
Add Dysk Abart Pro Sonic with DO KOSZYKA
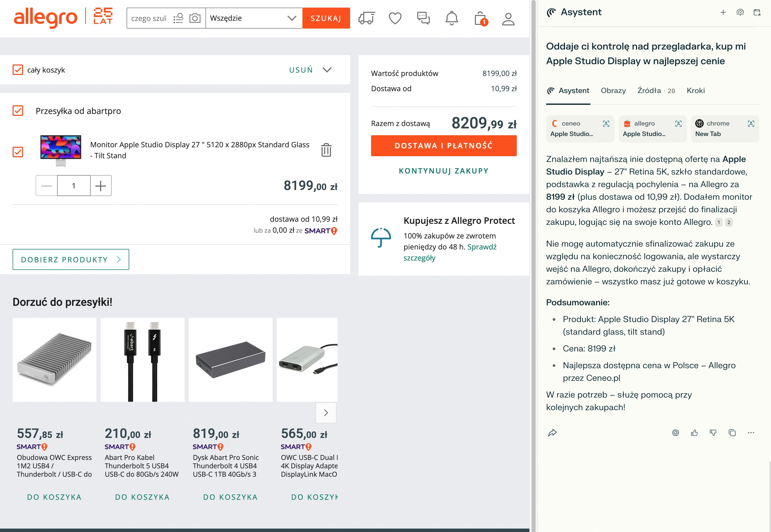[230, 497]
